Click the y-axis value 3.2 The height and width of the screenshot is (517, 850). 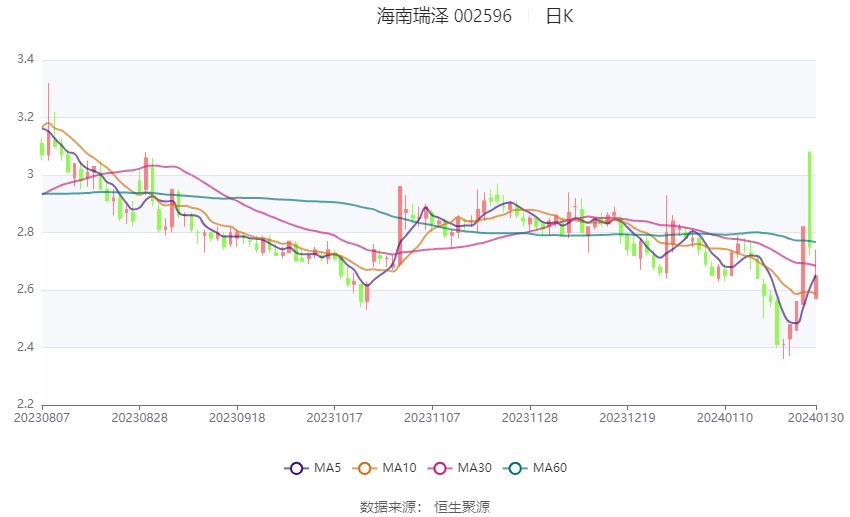pos(25,117)
